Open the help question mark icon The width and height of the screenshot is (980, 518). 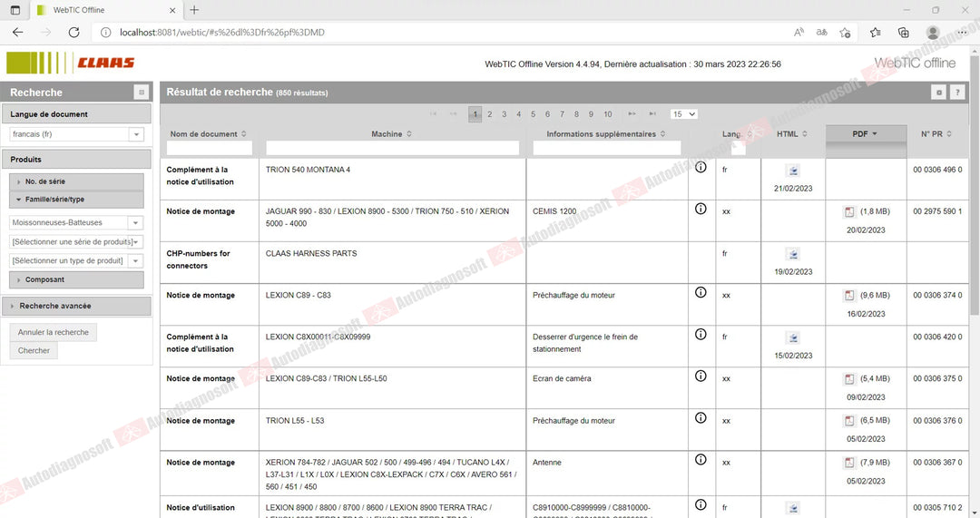957,93
